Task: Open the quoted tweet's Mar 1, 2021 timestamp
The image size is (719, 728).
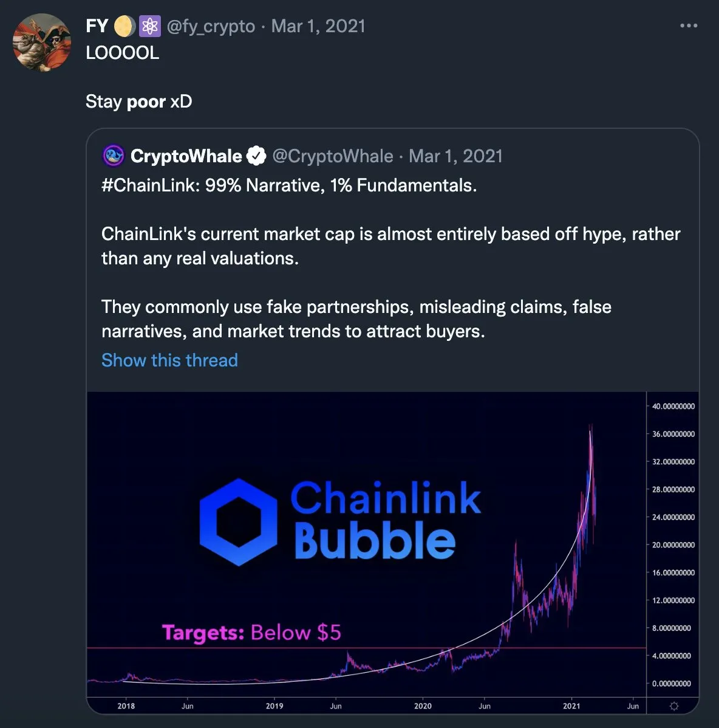Action: click(x=455, y=156)
